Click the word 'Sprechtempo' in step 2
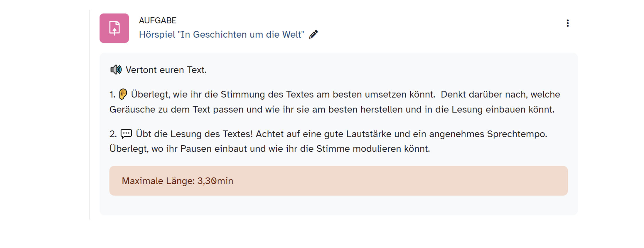The width and height of the screenshot is (644, 248). tap(517, 134)
